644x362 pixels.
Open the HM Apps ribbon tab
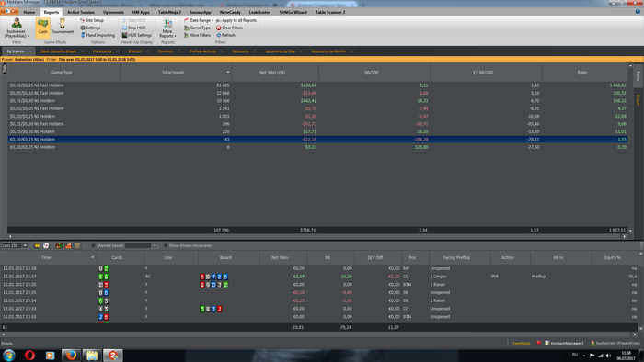(141, 12)
